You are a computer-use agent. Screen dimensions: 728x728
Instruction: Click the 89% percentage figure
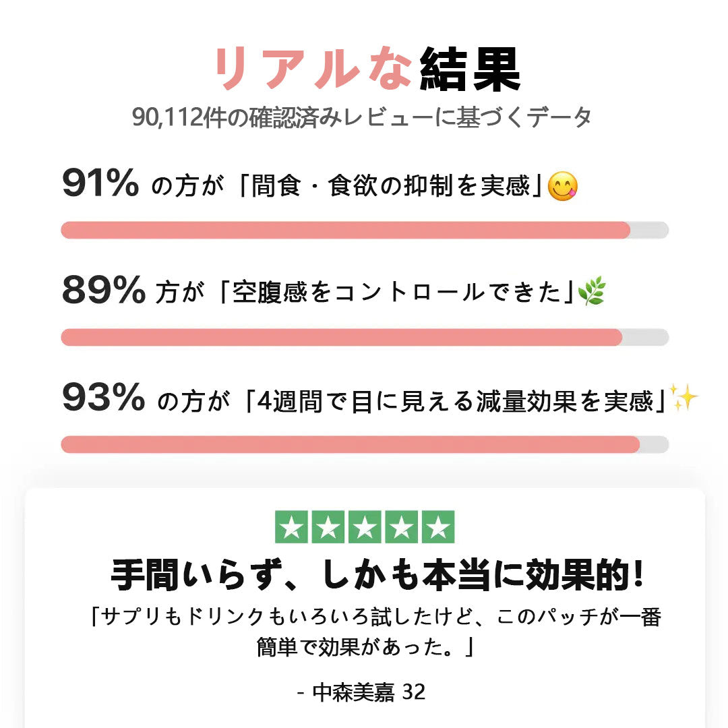coord(102,290)
